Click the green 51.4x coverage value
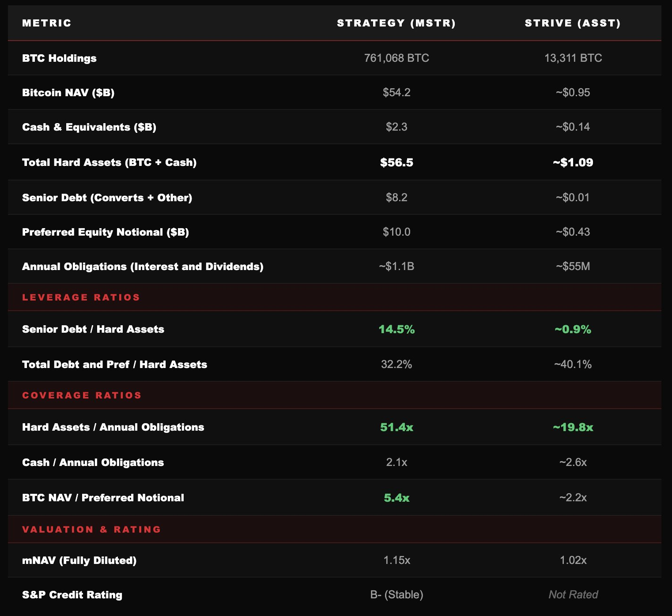The width and height of the screenshot is (672, 616). coord(396,427)
